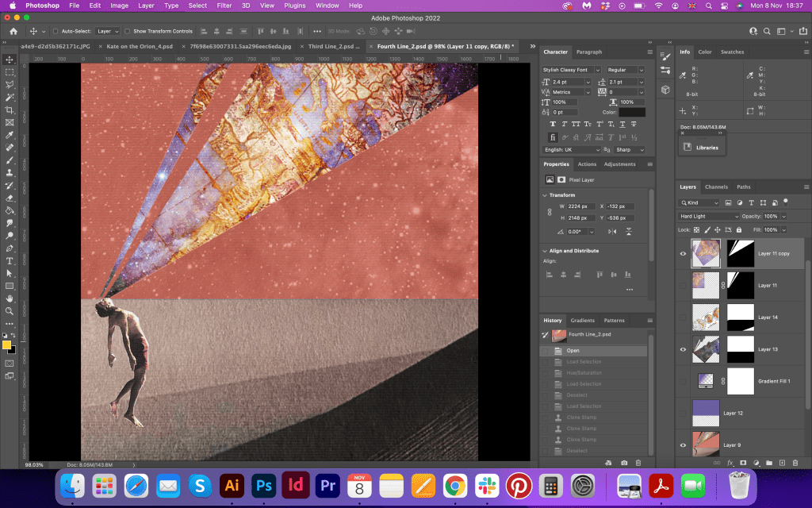Screen dimensions: 812x508
Task: Open the Libraries panel button
Action: (x=701, y=148)
